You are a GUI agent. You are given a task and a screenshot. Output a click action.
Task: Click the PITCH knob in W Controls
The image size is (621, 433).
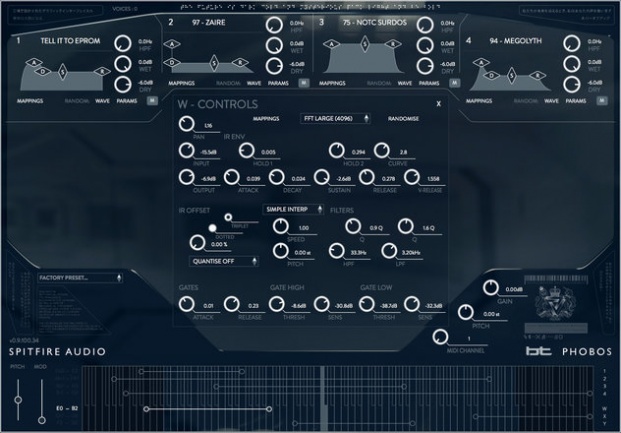pyautogui.click(x=280, y=251)
